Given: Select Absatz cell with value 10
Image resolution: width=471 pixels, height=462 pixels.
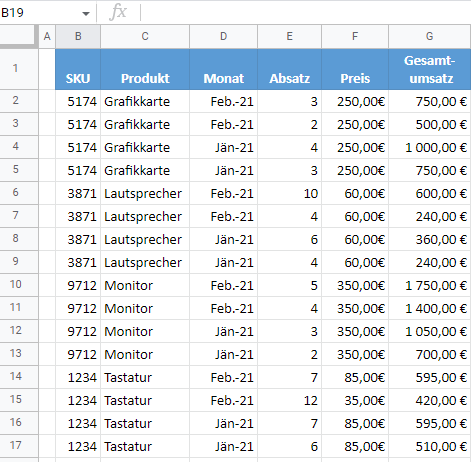Looking at the screenshot, I should point(290,193).
